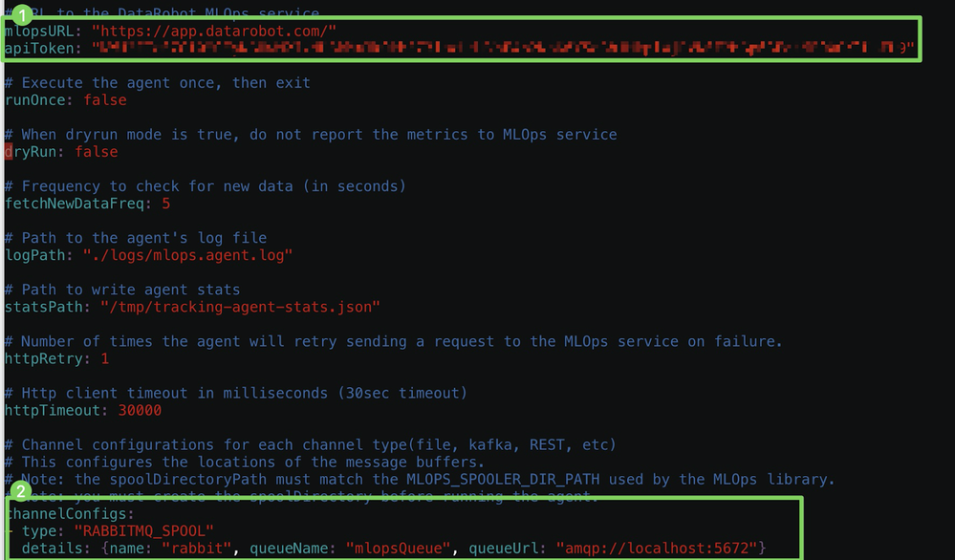Screen dimensions: 955x560
Task: Place cursor on fetchNewDataFreq value 5
Action: [x=165, y=204]
